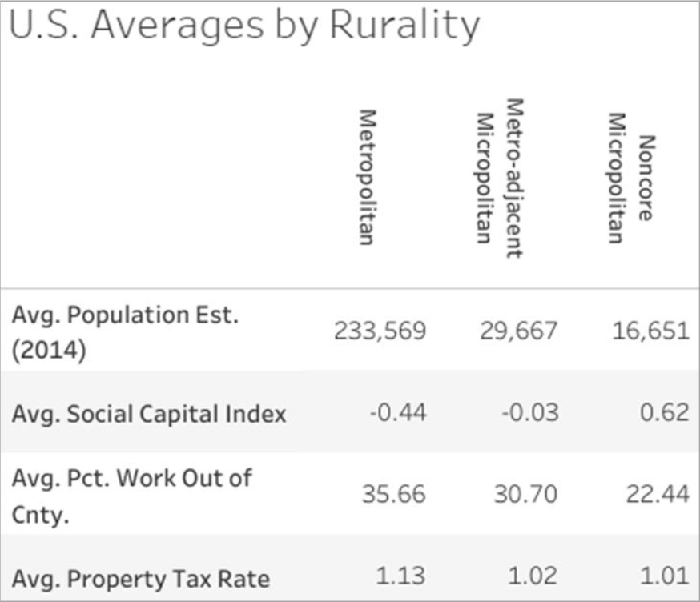Select the Metropolitan column header
Image resolution: width=700 pixels, height=602 pixels.
[366, 177]
